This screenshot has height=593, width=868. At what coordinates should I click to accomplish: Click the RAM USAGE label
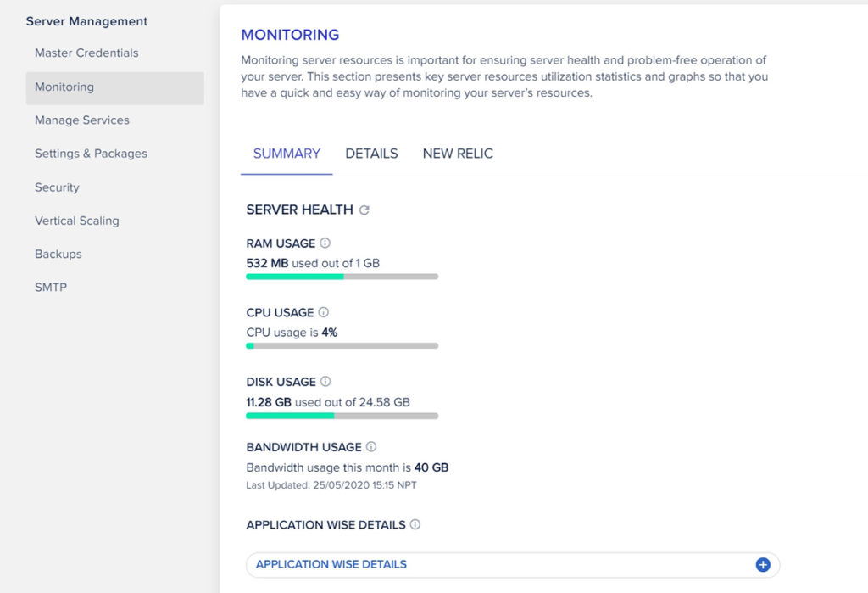tap(281, 243)
